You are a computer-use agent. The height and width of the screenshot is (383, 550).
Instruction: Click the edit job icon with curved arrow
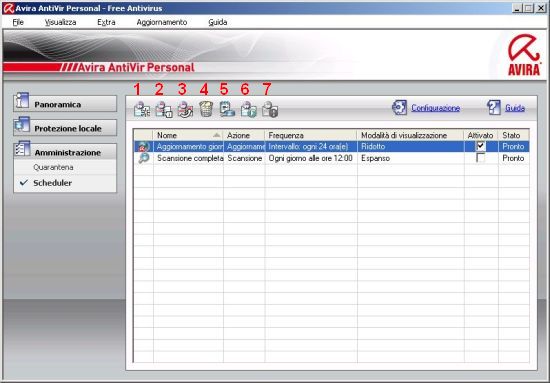click(x=185, y=109)
